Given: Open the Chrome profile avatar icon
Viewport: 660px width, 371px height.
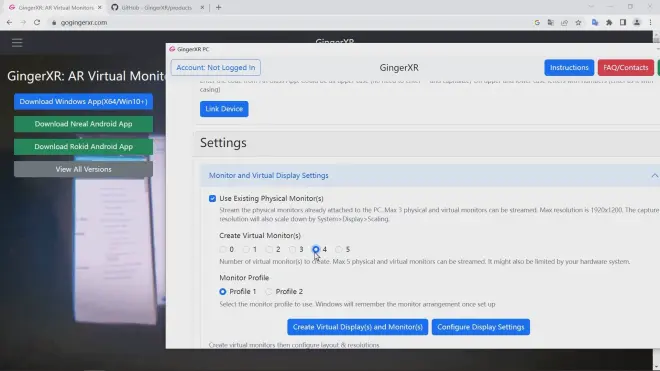Looking at the screenshot, I should tap(637, 23).
